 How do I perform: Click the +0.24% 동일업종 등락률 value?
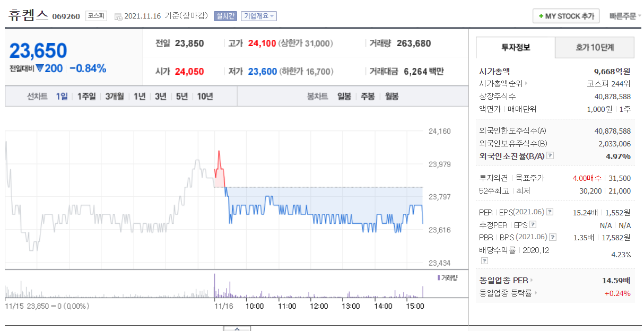(x=617, y=293)
